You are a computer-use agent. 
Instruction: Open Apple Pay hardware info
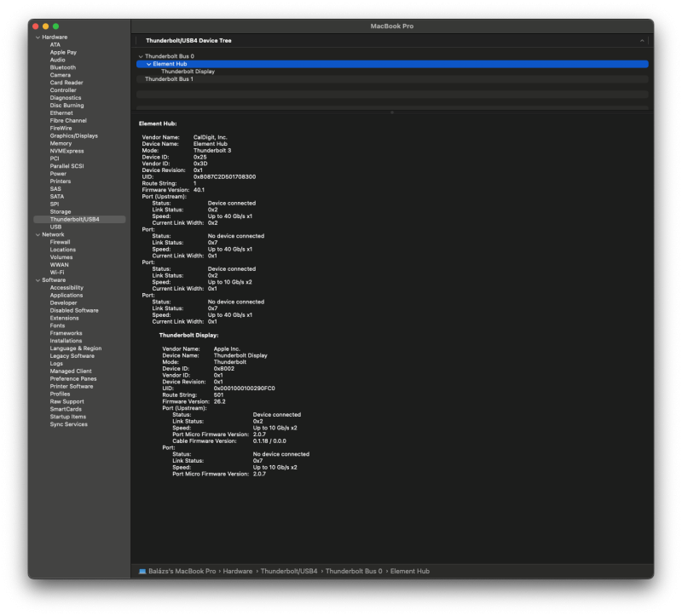(63, 52)
